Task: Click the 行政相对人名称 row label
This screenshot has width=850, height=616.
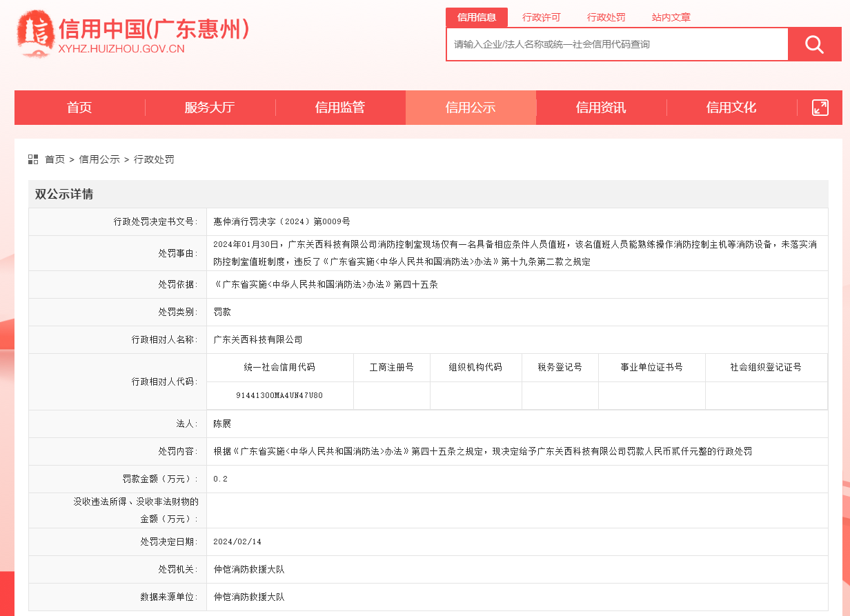Action: pos(165,339)
